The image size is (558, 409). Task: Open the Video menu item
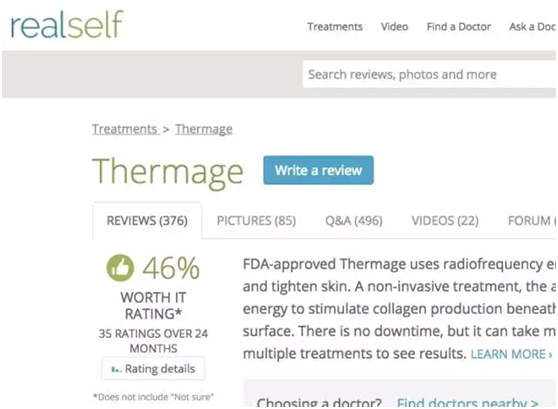(394, 27)
